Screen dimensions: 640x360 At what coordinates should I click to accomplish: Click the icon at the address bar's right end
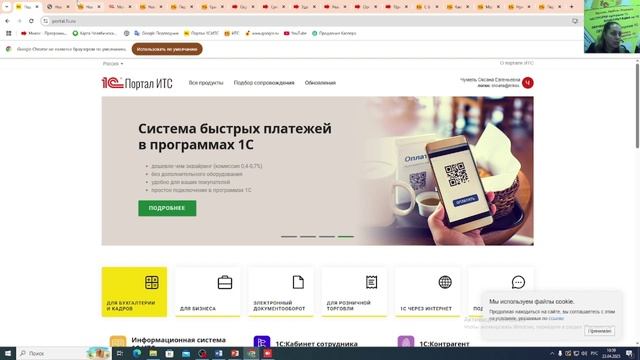click(x=575, y=21)
